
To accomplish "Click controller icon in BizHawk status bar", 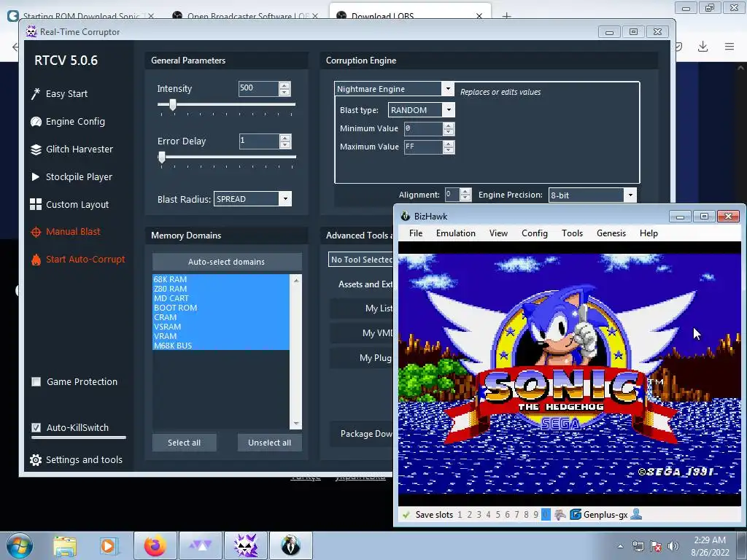I will (560, 515).
